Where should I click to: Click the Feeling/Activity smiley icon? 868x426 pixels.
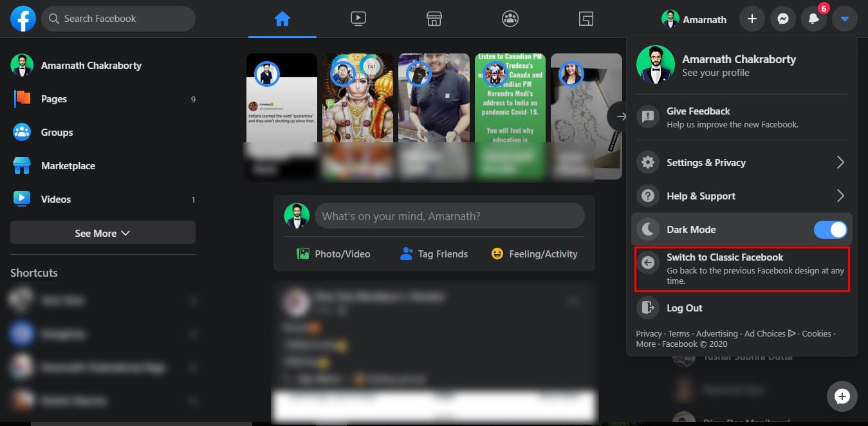click(497, 254)
